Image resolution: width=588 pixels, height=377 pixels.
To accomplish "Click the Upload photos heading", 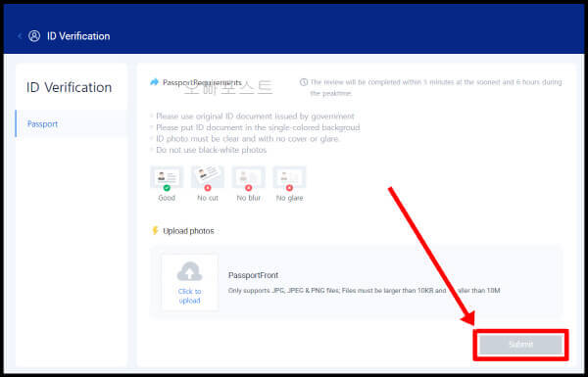I will pyautogui.click(x=188, y=231).
